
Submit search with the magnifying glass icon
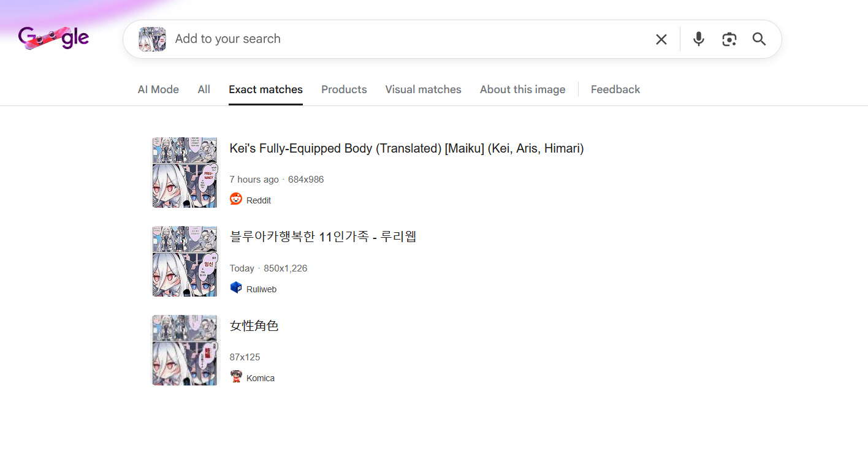(759, 39)
